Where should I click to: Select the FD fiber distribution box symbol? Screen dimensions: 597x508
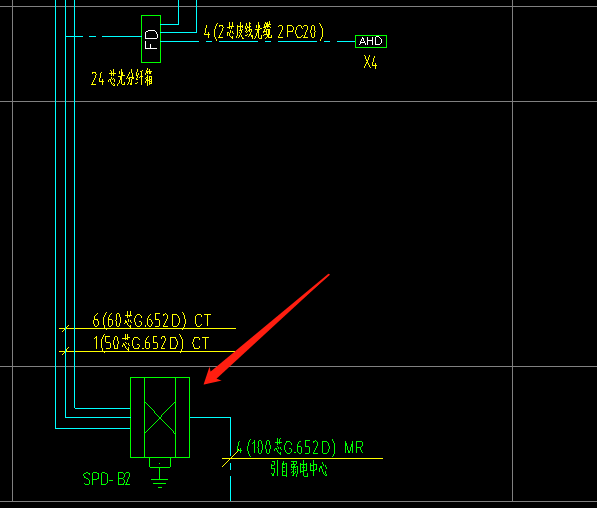point(151,39)
